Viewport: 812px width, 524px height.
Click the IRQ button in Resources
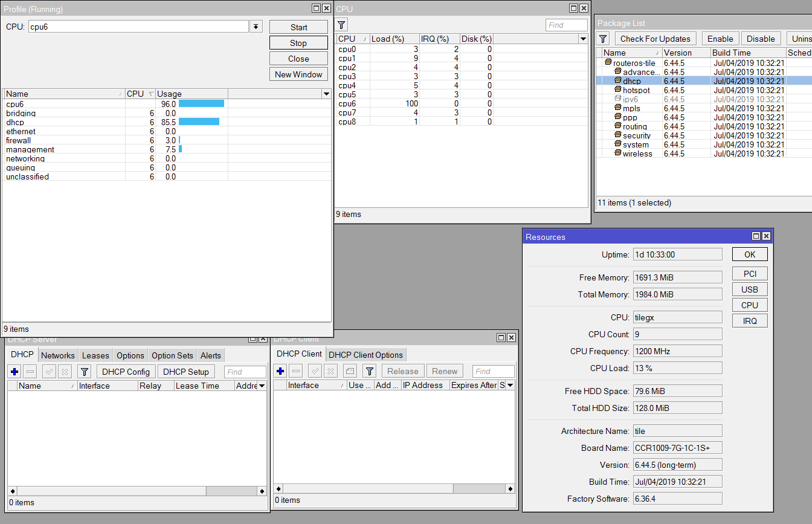[x=750, y=321]
